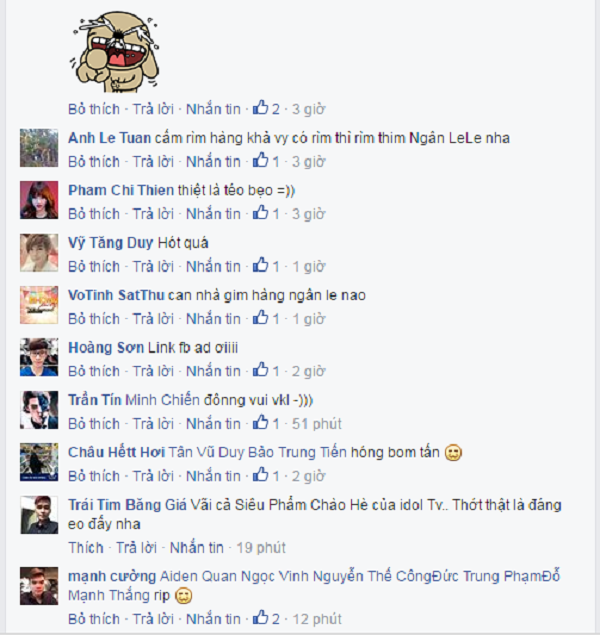Reply to Hoàng Sơn's comment with Trả lời
The image size is (600, 635).
click(153, 371)
